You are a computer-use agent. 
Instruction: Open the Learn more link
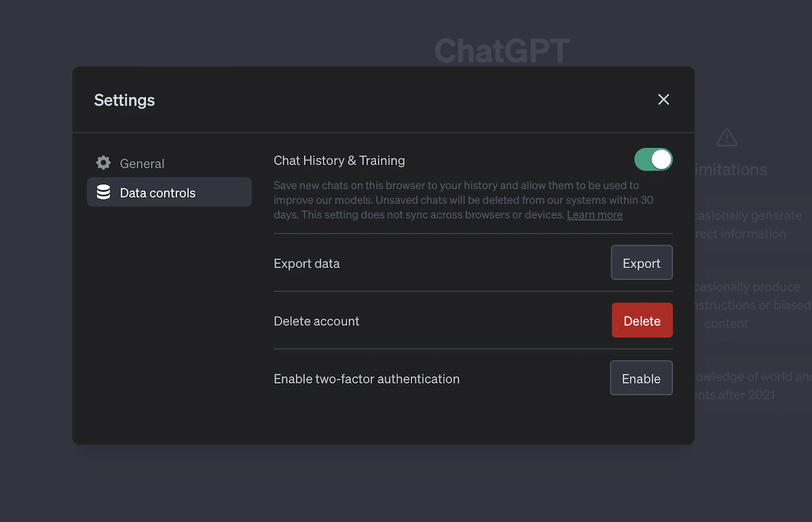click(595, 215)
